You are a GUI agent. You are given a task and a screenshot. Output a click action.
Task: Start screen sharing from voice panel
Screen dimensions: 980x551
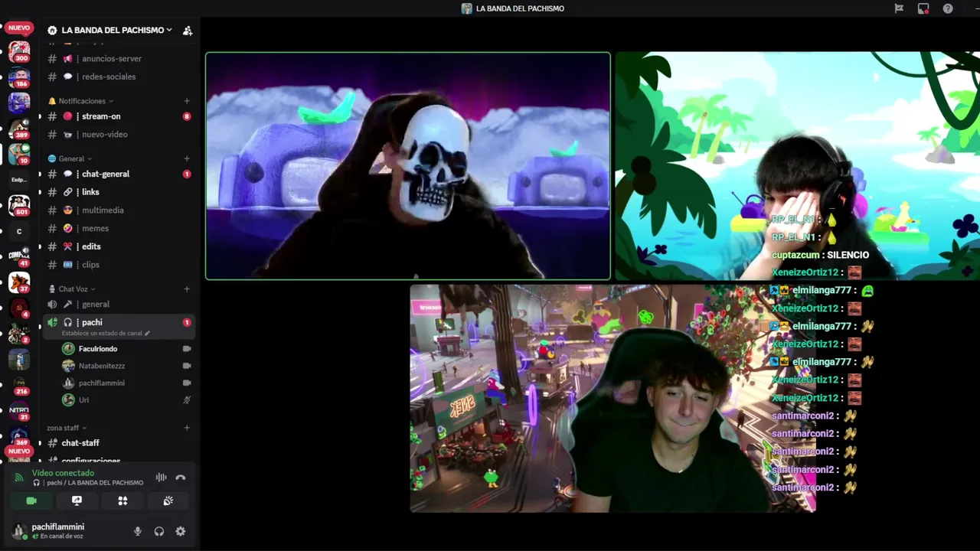[77, 500]
